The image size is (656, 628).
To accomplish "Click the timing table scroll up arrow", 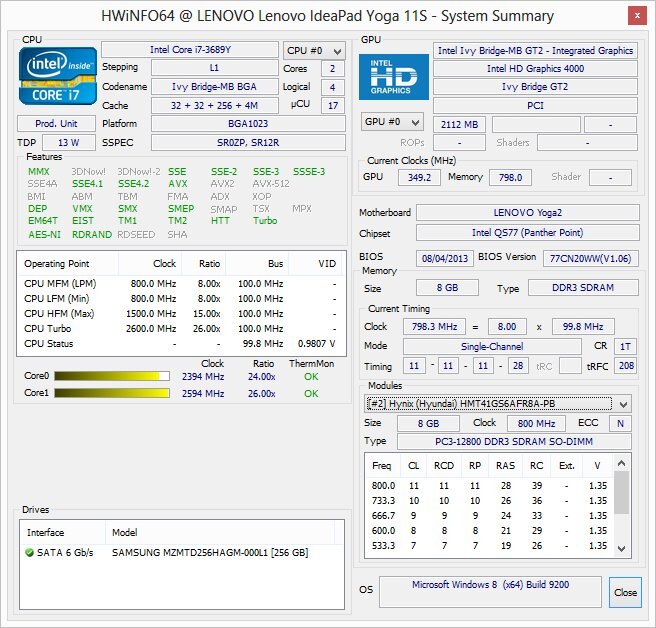I will pyautogui.click(x=621, y=463).
